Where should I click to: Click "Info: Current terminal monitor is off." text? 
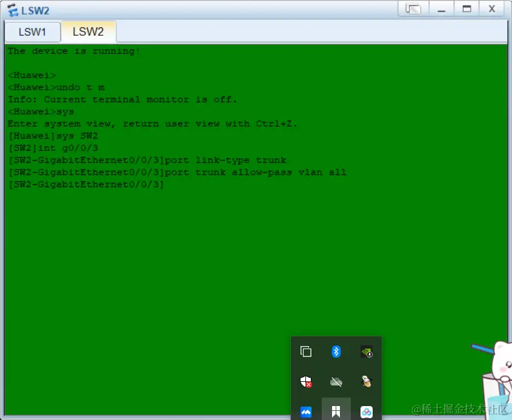[122, 99]
